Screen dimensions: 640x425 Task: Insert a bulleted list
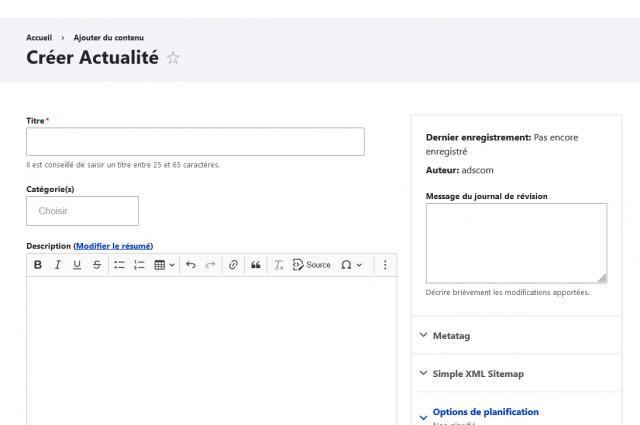[x=120, y=265]
